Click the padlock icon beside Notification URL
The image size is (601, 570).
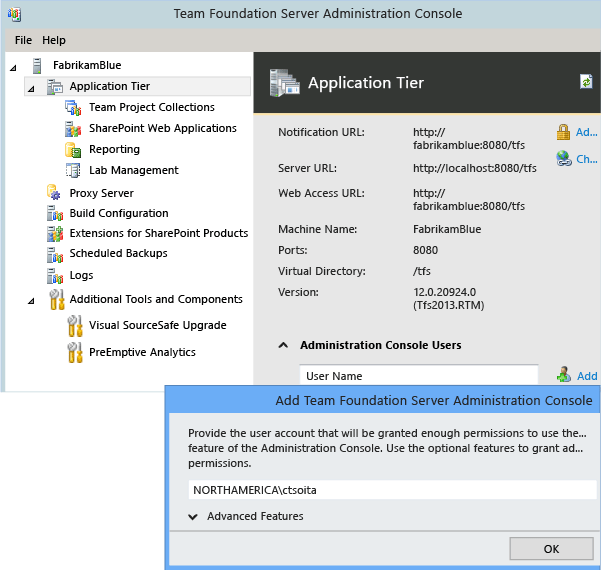[x=563, y=132]
